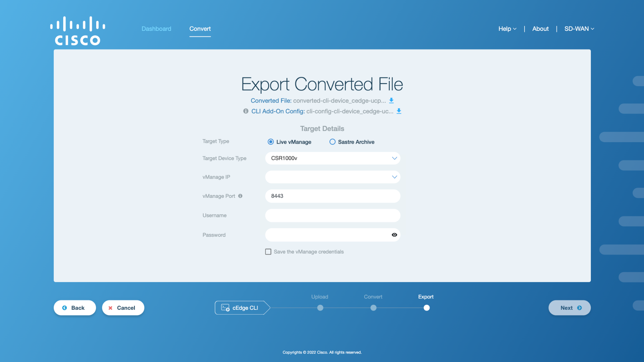Screen dimensions: 644x362
Task: Click the Back button
Action: pyautogui.click(x=74, y=307)
